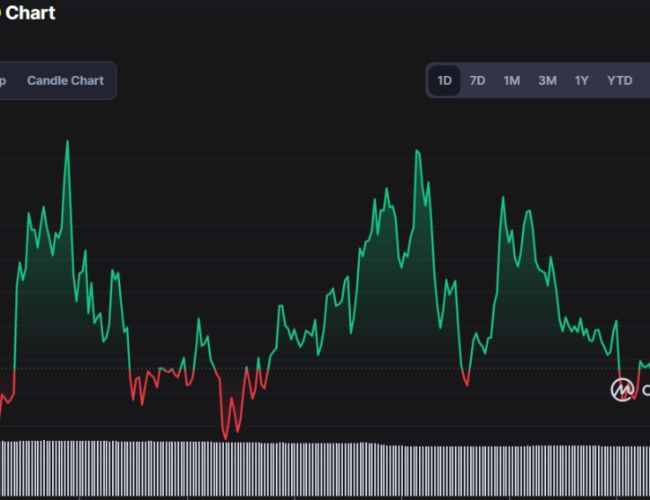Click the small green peak above the dotted baseline
This screenshot has width=650, height=500.
[x=198, y=320]
